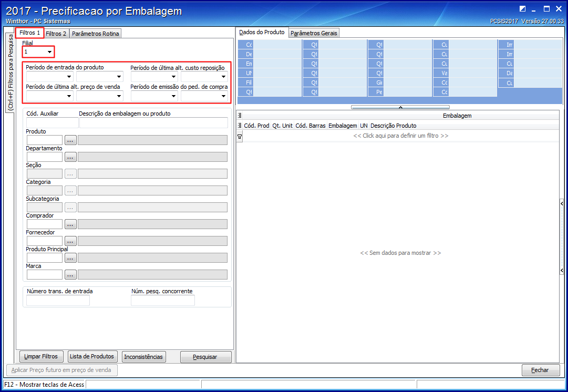Image resolution: width=568 pixels, height=392 pixels.
Task: Click the Núm. pesq. concorrente field
Action: click(x=163, y=301)
